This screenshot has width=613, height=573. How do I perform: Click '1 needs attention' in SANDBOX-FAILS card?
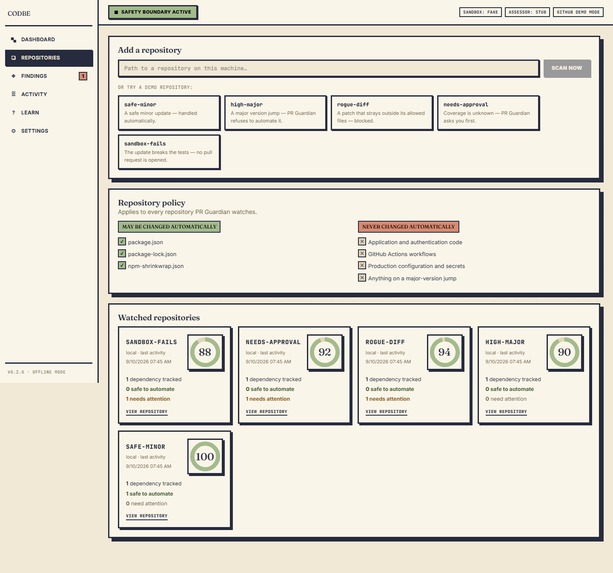click(x=148, y=399)
